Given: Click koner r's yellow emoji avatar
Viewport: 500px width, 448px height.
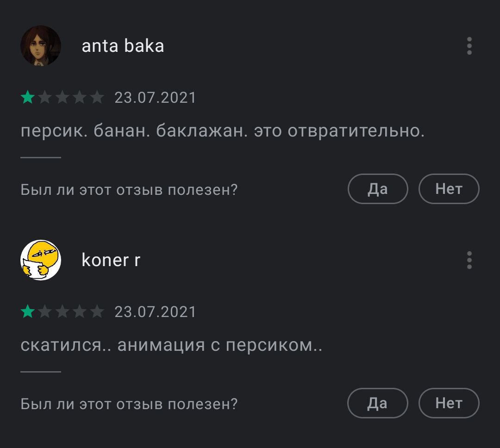Looking at the screenshot, I should coord(41,260).
